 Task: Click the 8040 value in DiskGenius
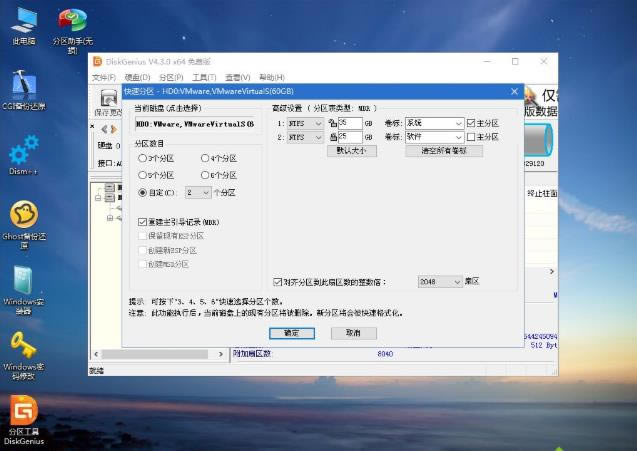click(385, 354)
